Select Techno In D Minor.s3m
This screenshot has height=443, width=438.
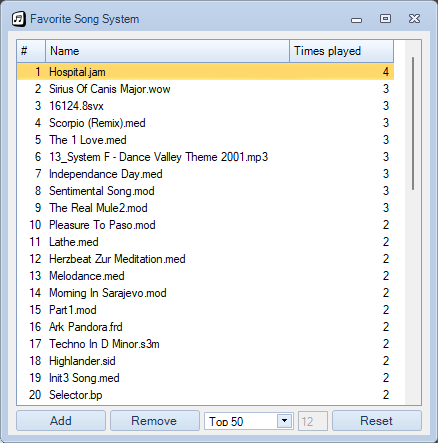[205, 344]
